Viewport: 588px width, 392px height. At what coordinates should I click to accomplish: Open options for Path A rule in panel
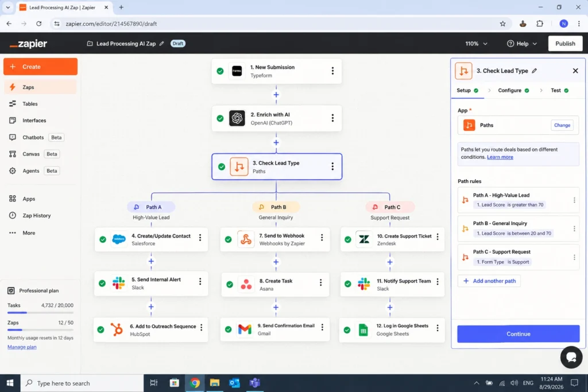(574, 200)
